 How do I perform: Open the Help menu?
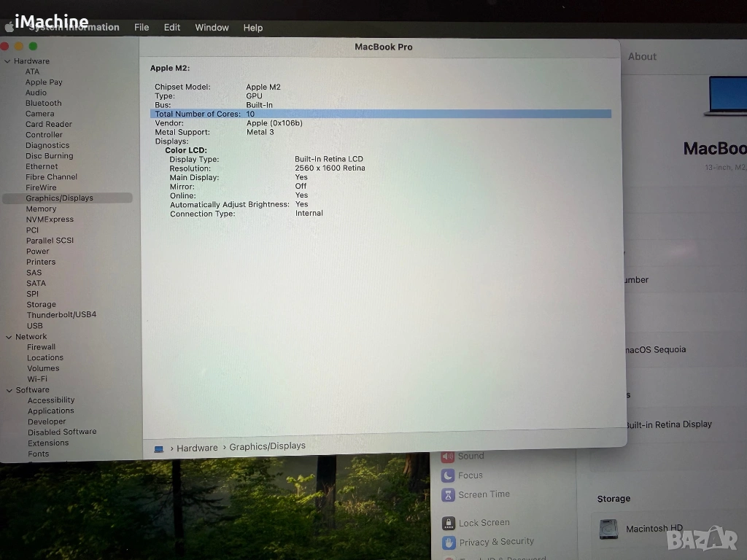coord(253,28)
